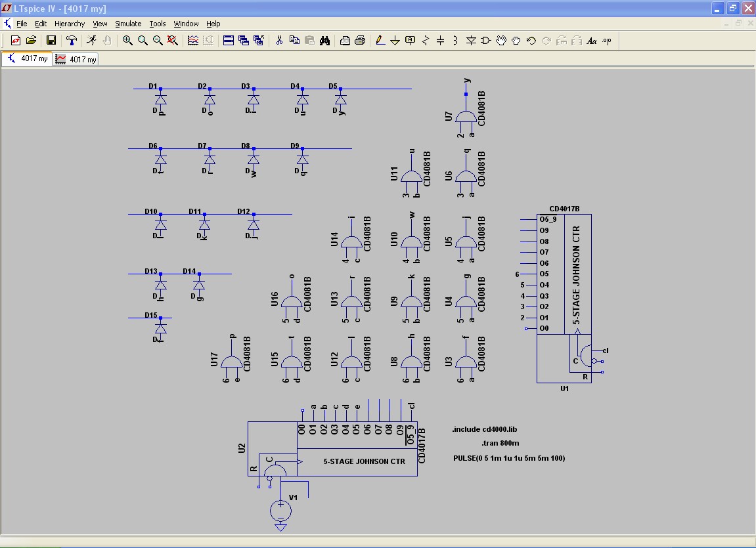Create a new schematic from the toolbar

click(16, 41)
